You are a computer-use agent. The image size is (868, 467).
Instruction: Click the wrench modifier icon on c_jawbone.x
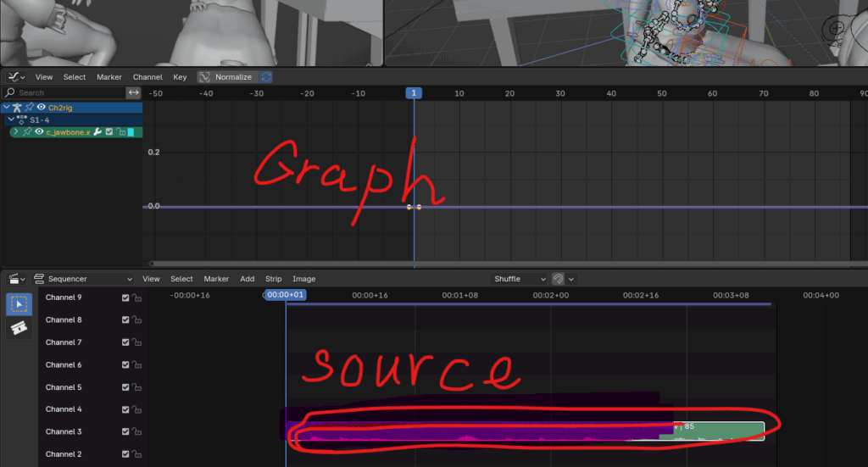pos(97,132)
